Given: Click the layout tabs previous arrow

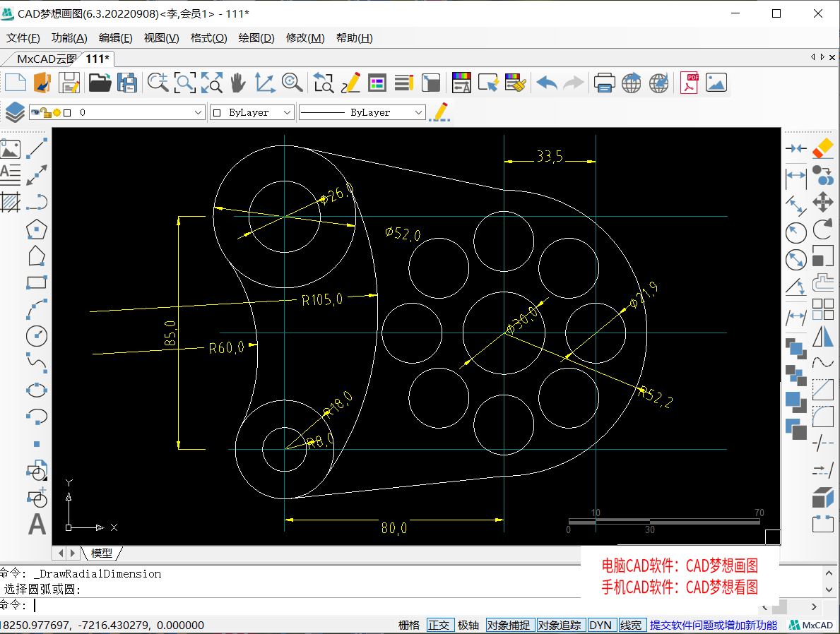Looking at the screenshot, I should pyautogui.click(x=61, y=553).
